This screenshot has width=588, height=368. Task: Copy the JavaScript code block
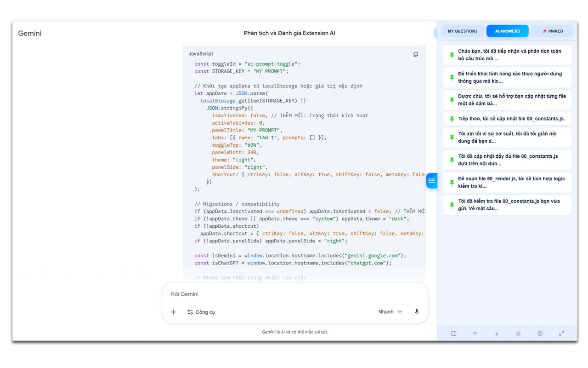click(416, 54)
